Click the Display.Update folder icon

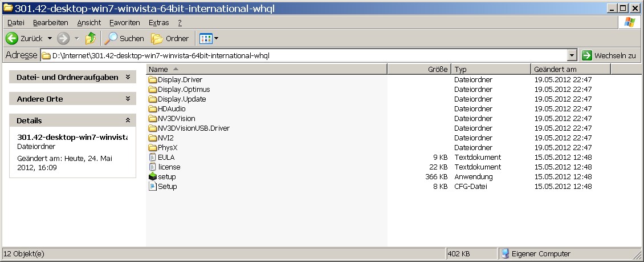(153, 99)
